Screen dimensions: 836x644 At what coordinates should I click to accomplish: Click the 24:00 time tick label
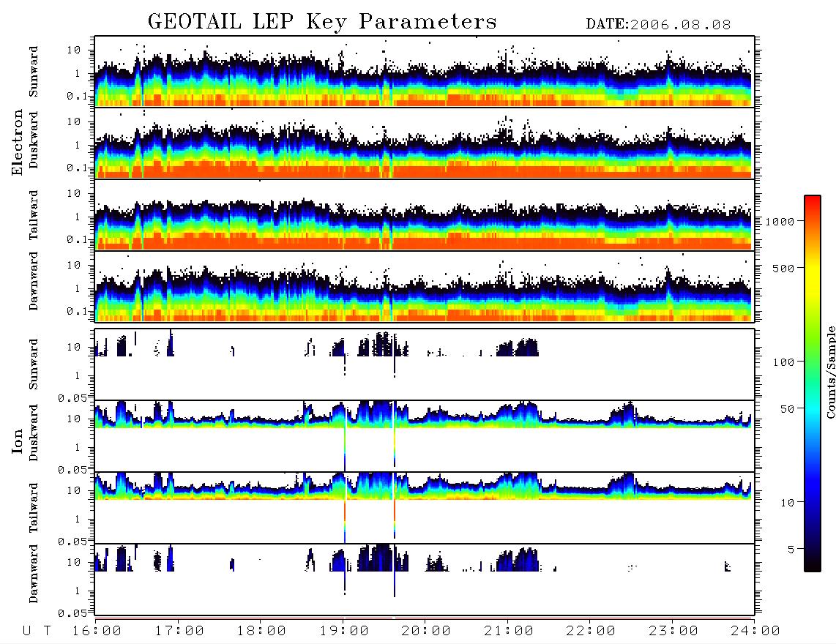point(755,632)
